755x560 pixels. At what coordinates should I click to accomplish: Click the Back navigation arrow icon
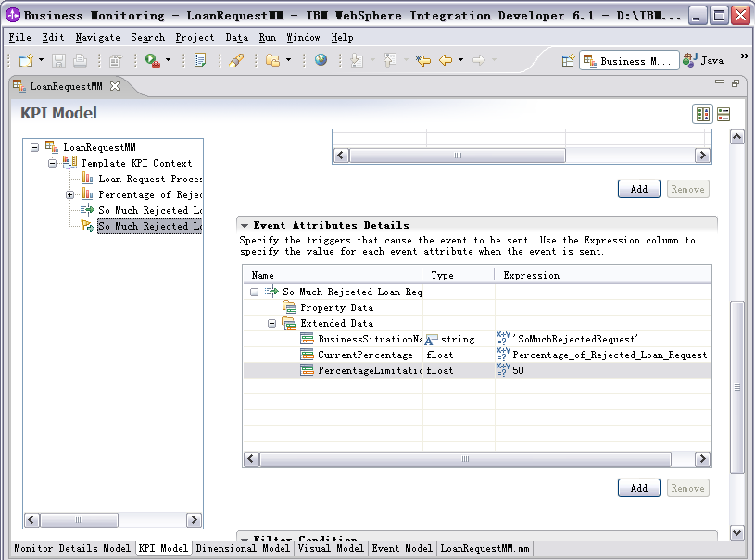pyautogui.click(x=446, y=60)
